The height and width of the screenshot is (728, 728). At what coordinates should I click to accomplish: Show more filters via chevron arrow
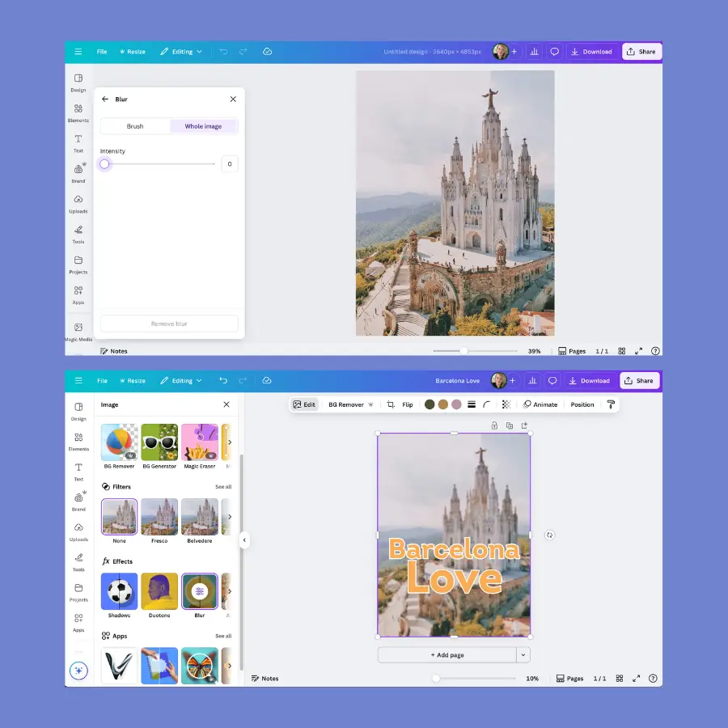(x=230, y=517)
